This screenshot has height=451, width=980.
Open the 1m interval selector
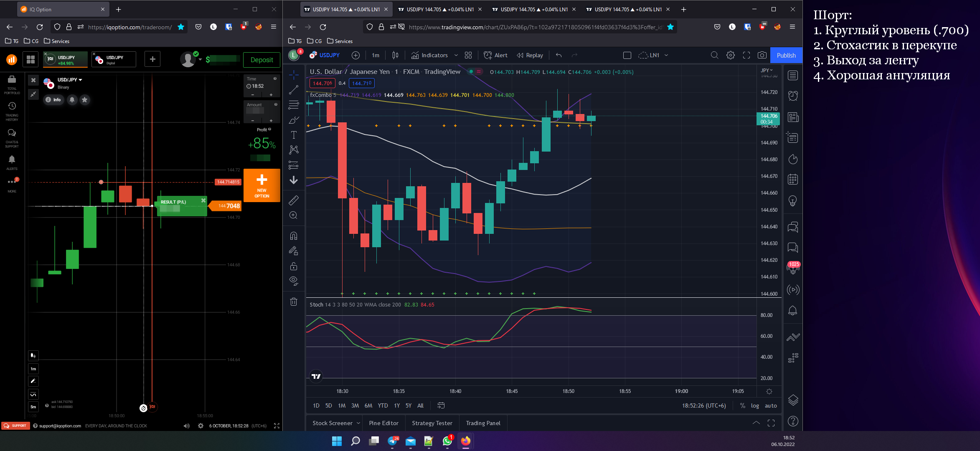pyautogui.click(x=376, y=55)
